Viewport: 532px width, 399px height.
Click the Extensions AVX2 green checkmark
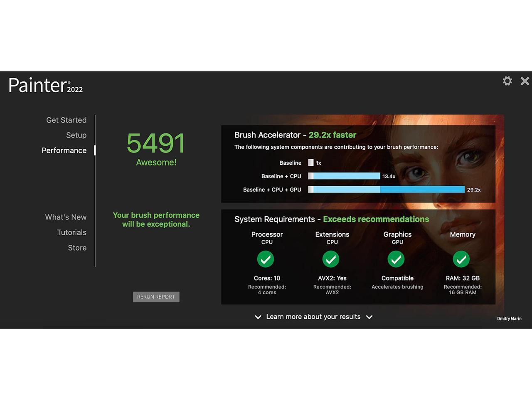tap(331, 259)
